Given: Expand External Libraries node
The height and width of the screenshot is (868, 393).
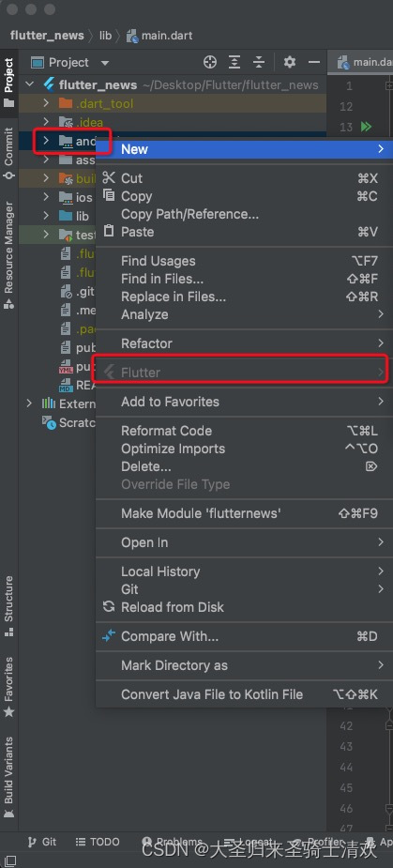Looking at the screenshot, I should 29,404.
